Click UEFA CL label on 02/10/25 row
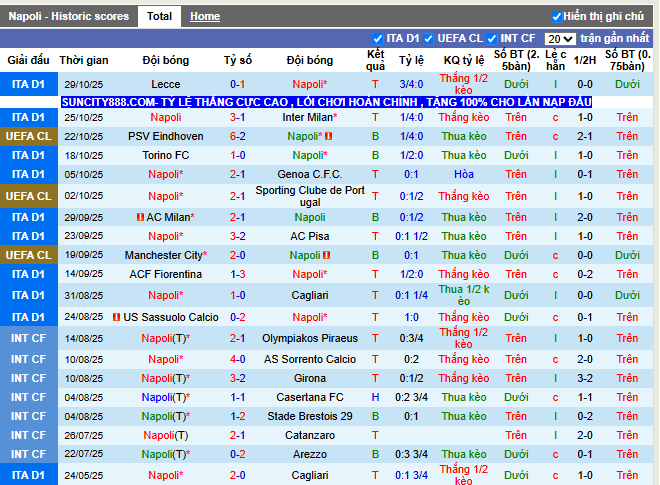Viewport: 660px width, 485px height. pyautogui.click(x=28, y=196)
